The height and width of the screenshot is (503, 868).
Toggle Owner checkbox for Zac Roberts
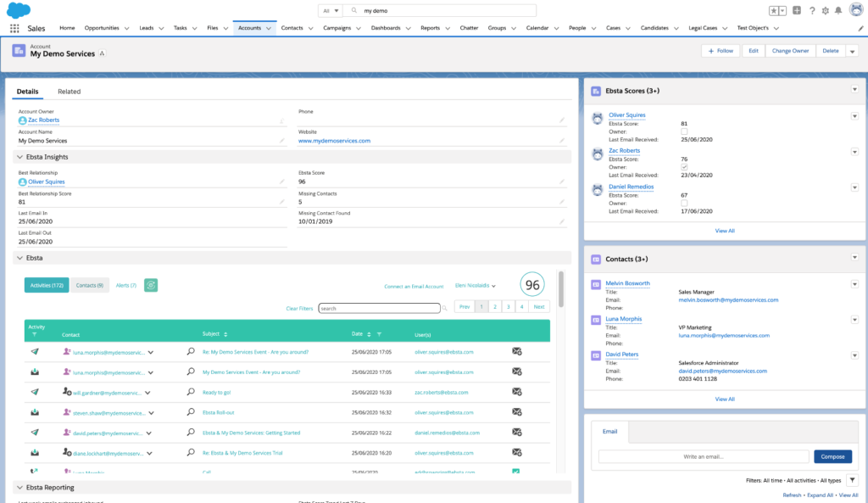684,167
